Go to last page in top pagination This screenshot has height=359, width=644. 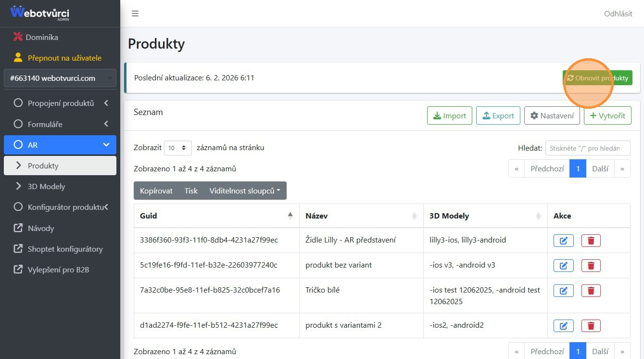click(622, 168)
